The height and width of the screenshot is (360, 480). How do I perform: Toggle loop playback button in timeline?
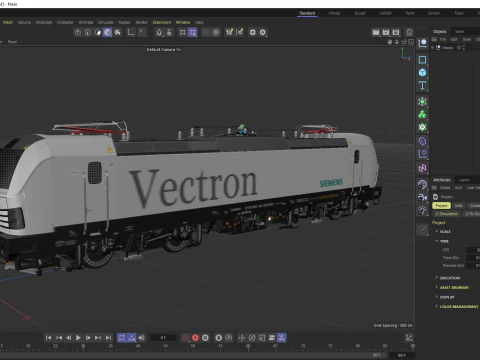pos(122,338)
